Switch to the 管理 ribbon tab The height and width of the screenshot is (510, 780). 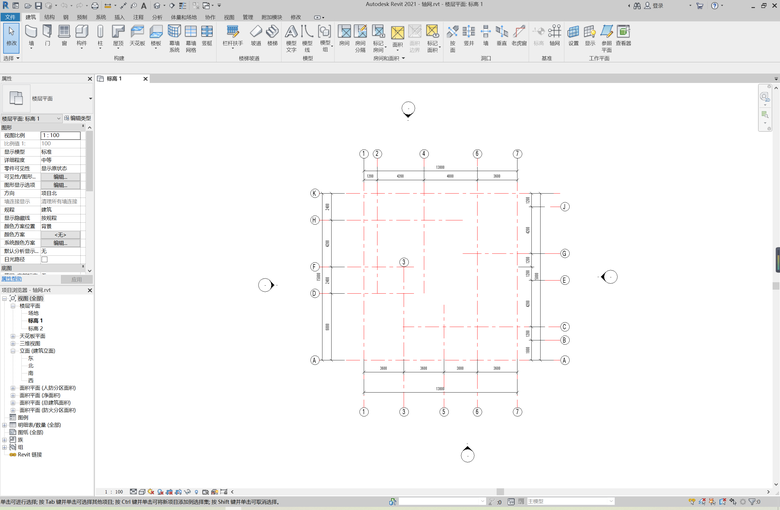coord(247,17)
